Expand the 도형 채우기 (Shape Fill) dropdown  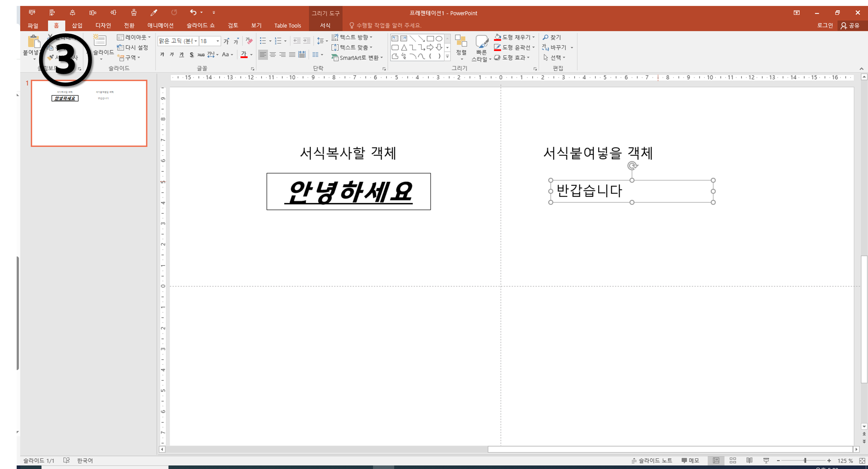pos(533,37)
